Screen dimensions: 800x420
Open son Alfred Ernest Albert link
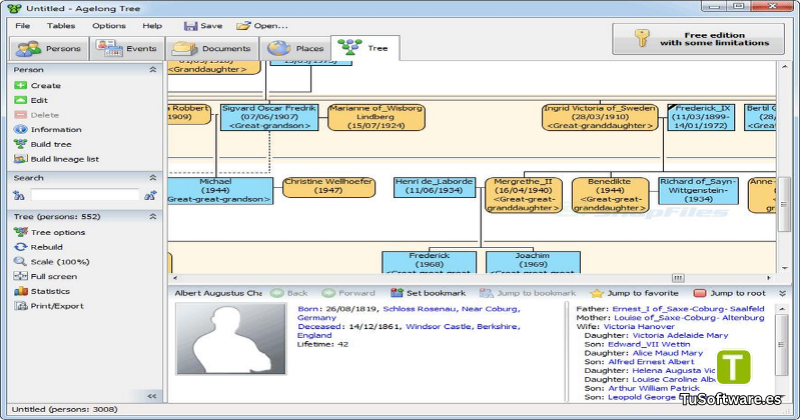click(x=651, y=362)
